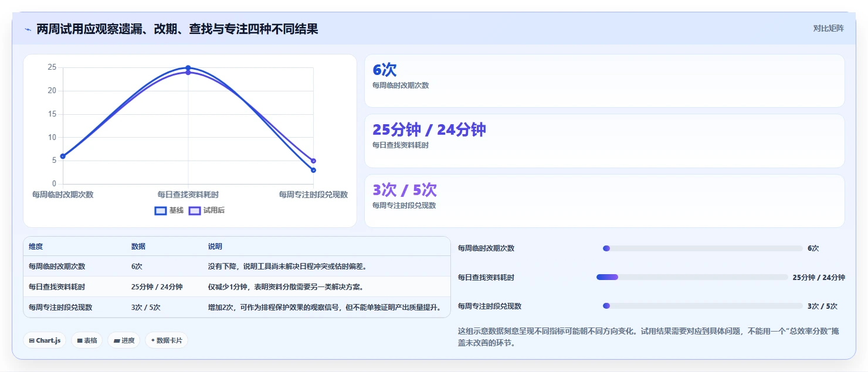The width and height of the screenshot is (868, 372).
Task: Click the large 3次 / 5次 card value
Action: click(405, 190)
